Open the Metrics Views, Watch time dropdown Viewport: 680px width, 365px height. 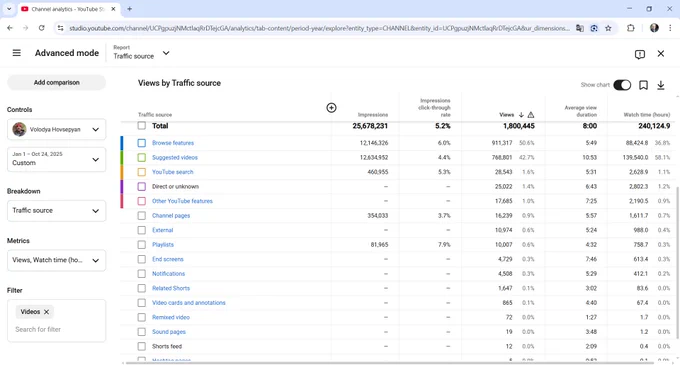(56, 260)
